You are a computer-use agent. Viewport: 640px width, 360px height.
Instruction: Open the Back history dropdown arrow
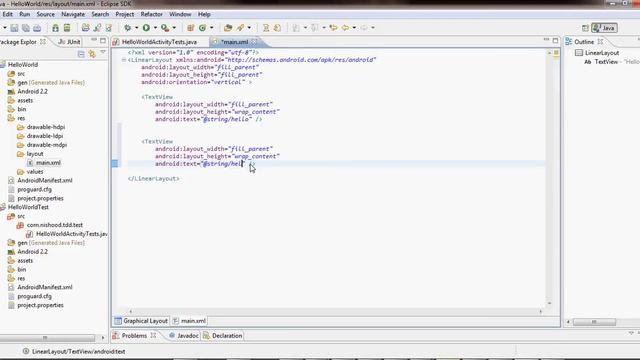354,28
